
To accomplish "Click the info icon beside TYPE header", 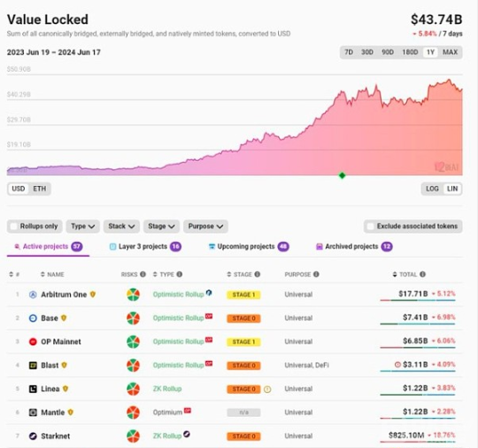I will coord(179,274).
